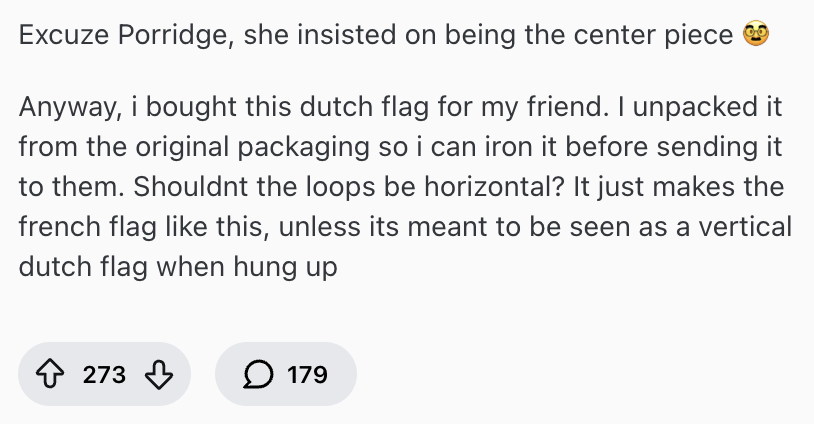Click the comment speech bubble icon
814x424 pixels.
point(255,375)
